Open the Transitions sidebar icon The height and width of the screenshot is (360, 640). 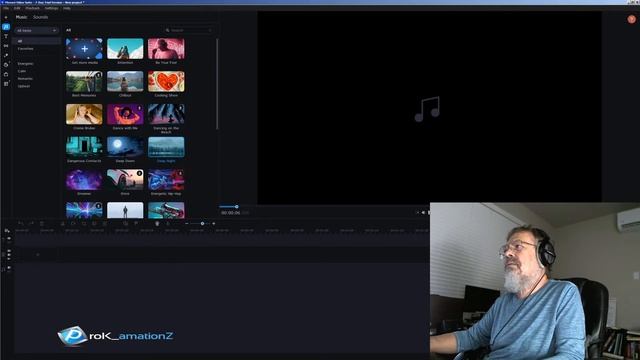click(x=6, y=46)
